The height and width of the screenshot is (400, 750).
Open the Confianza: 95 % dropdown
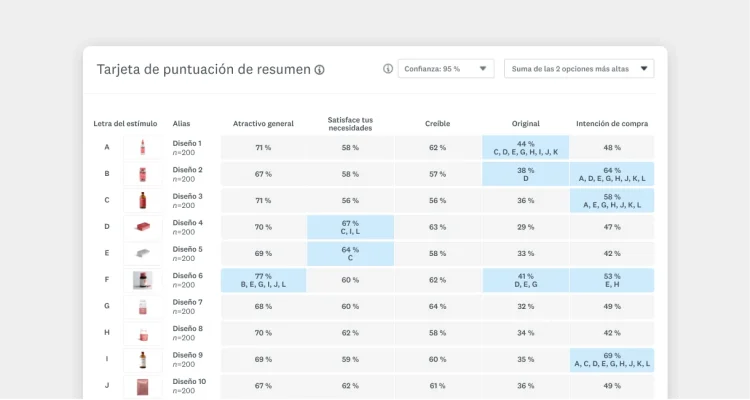[446, 69]
